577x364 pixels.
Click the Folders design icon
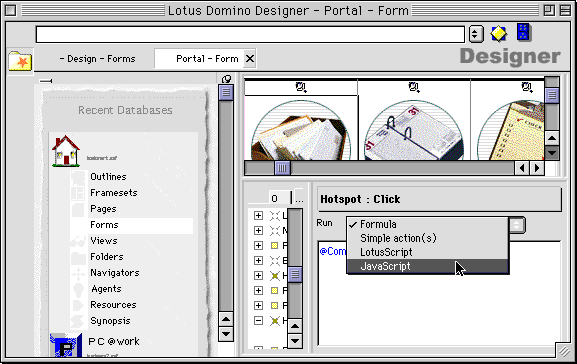(78, 257)
